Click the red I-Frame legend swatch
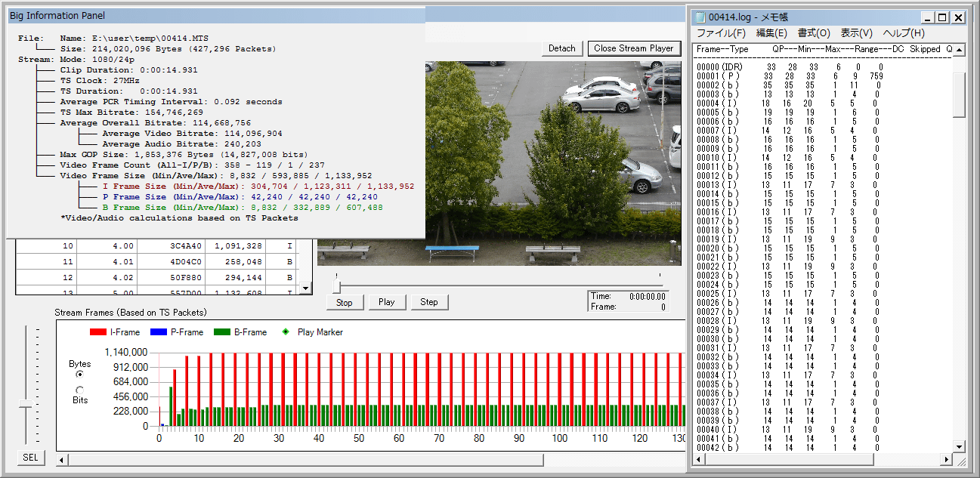This screenshot has width=980, height=478. tap(98, 332)
